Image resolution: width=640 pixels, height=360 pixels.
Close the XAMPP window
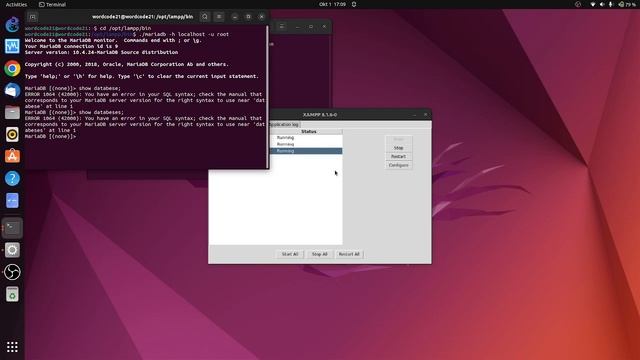coord(425,115)
